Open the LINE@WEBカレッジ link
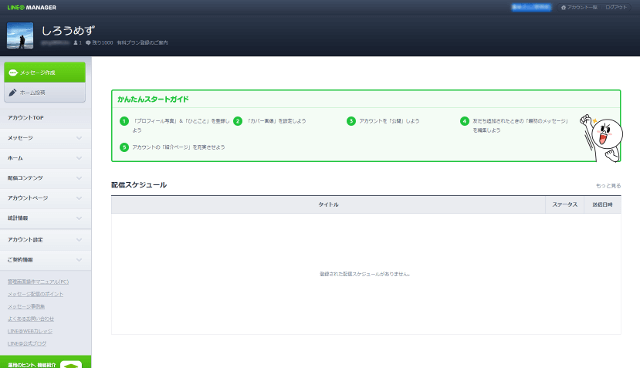Screen dimensions: 640x368 pos(30,331)
